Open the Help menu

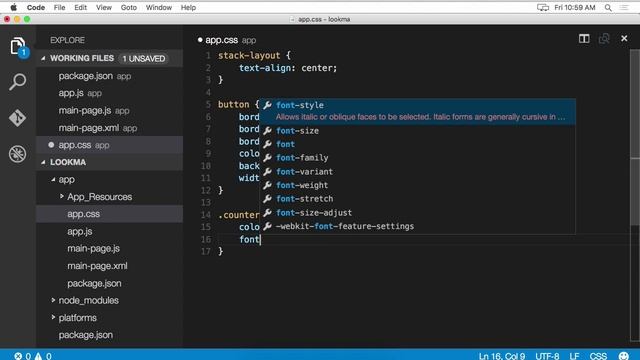pyautogui.click(x=188, y=7)
